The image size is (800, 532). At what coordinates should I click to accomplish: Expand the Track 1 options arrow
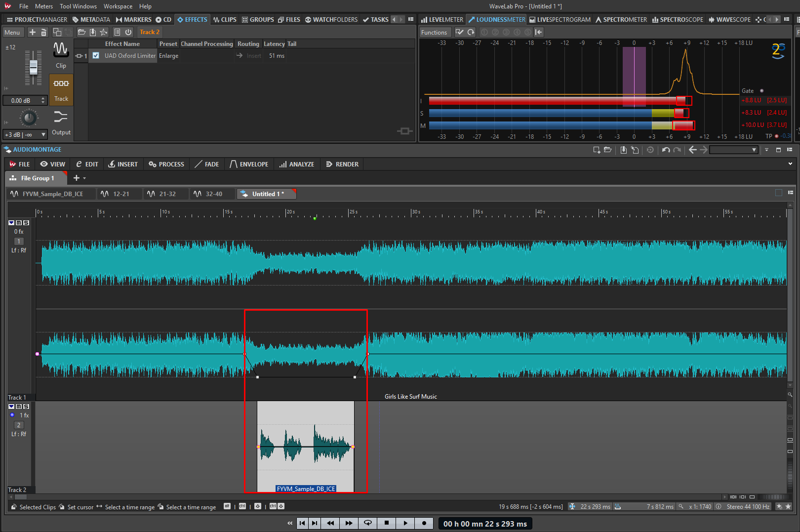pyautogui.click(x=11, y=223)
